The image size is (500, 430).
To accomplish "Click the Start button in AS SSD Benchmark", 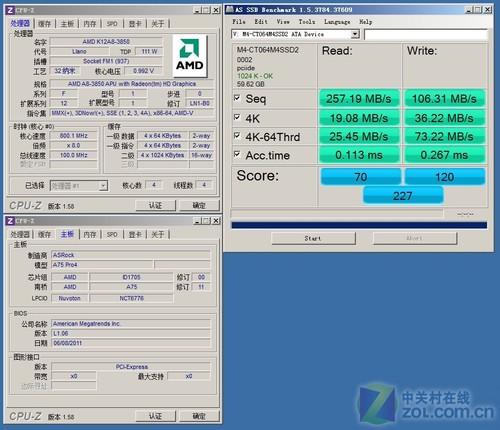I will pyautogui.click(x=313, y=238).
